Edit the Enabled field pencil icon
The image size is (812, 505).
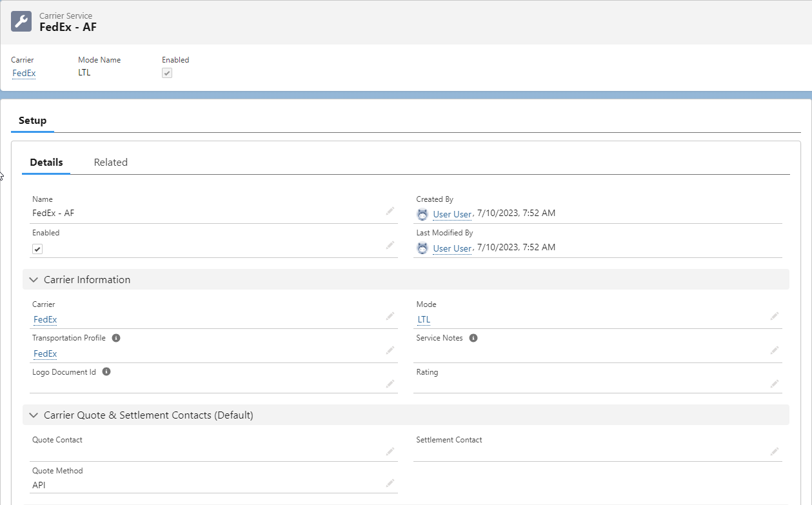[390, 245]
